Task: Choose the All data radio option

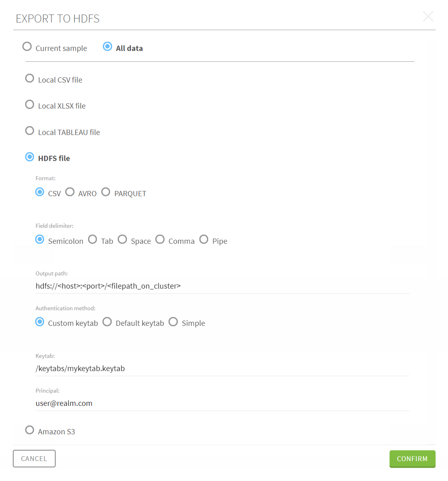Action: pos(107,46)
